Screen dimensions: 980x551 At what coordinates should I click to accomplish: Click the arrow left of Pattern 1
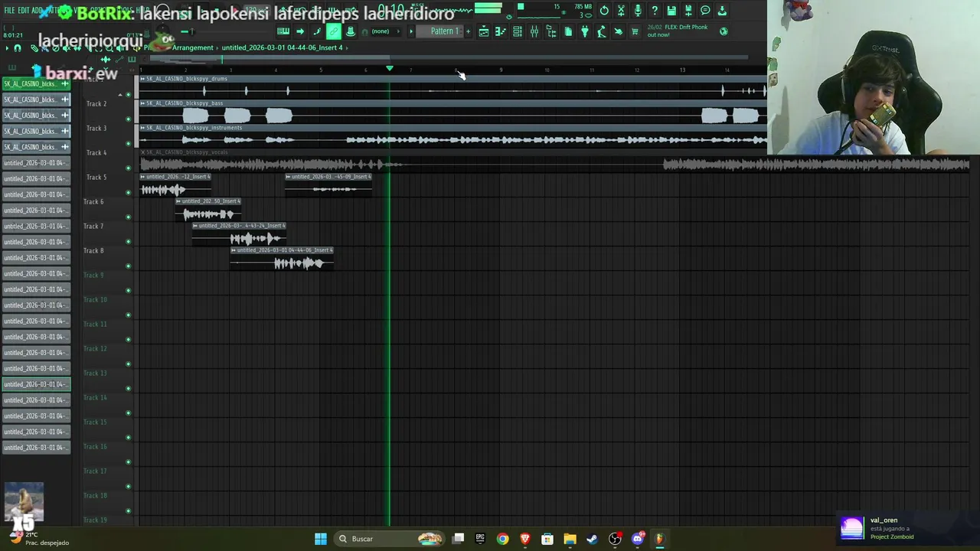411,31
